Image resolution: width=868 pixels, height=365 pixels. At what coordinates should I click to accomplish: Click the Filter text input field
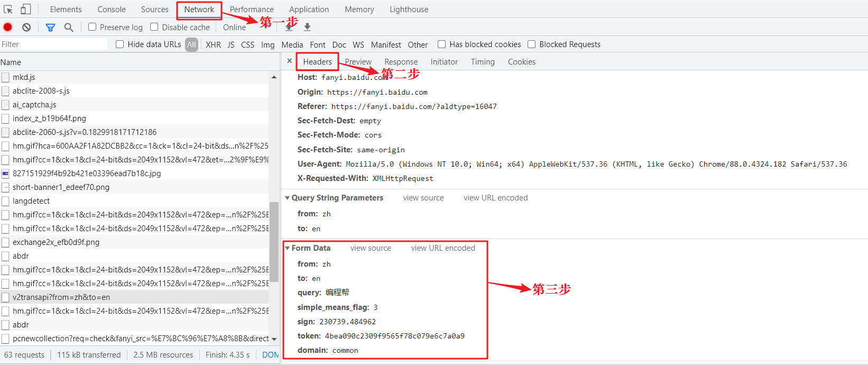pos(53,44)
